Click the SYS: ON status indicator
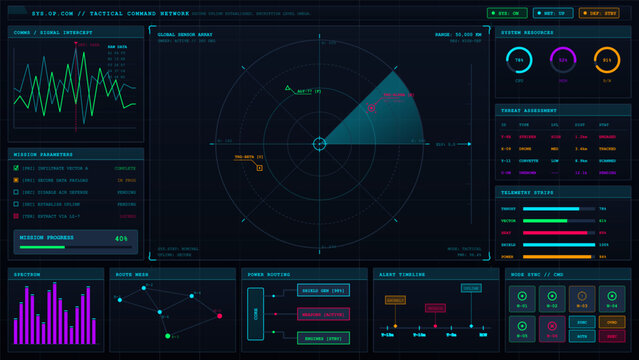The image size is (639, 360). click(507, 13)
